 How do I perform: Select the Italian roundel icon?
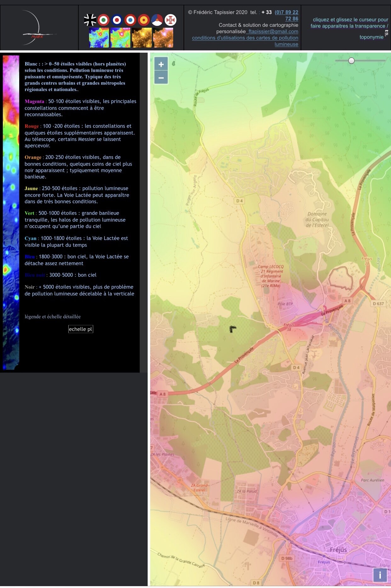click(x=103, y=20)
